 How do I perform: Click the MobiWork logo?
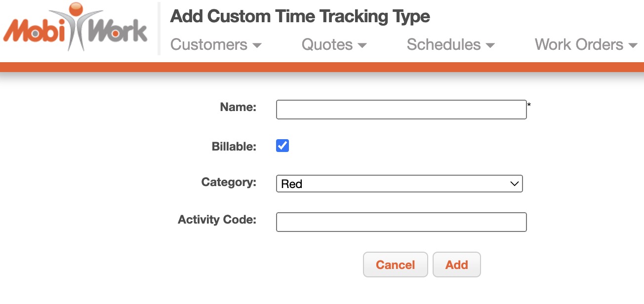pyautogui.click(x=76, y=28)
